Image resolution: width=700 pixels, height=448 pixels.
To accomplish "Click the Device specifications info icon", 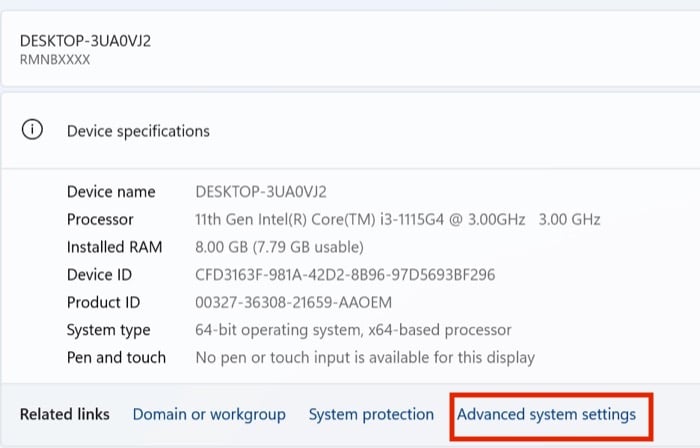I will pos(32,130).
